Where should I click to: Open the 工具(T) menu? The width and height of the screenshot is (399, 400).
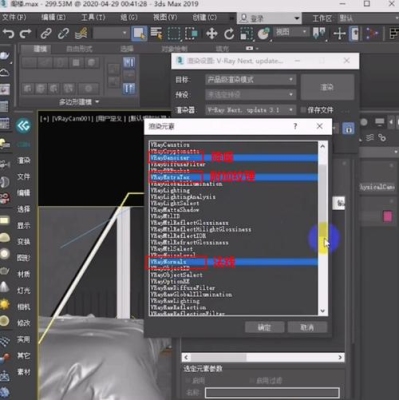[93, 17]
